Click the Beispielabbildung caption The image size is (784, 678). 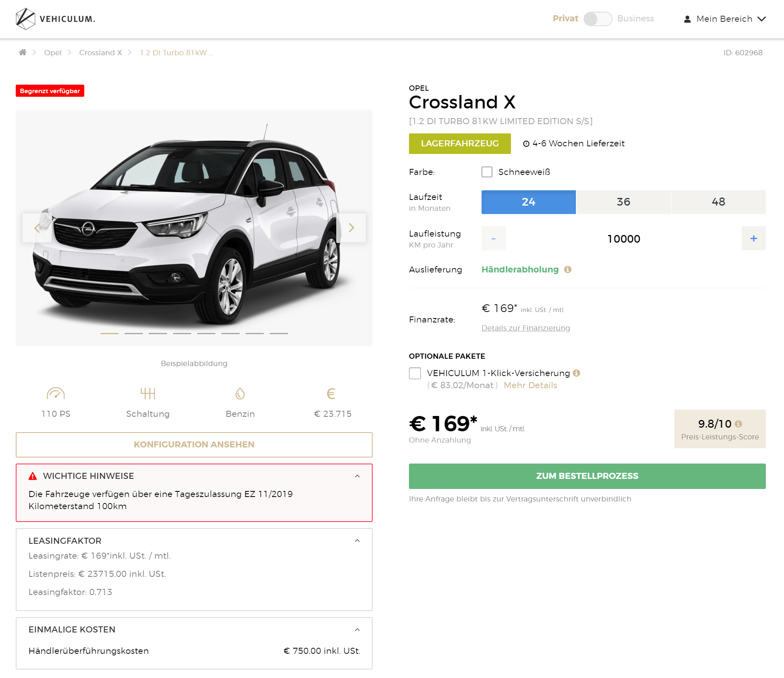point(194,364)
